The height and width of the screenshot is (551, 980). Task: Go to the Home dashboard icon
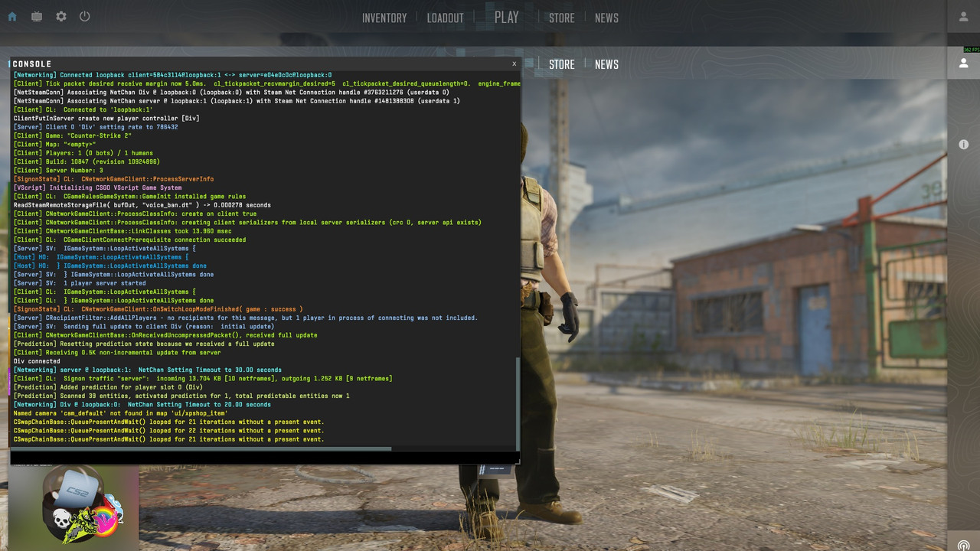(x=12, y=16)
